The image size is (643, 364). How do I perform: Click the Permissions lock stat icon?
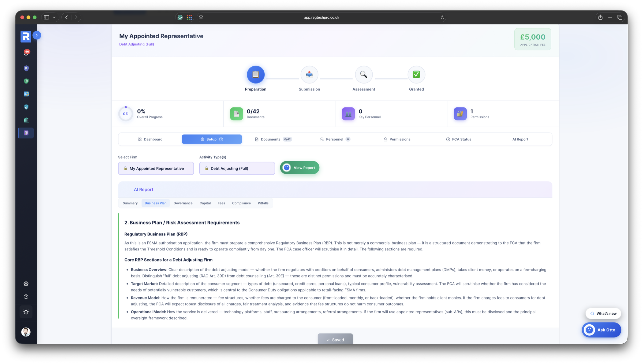pos(460,114)
